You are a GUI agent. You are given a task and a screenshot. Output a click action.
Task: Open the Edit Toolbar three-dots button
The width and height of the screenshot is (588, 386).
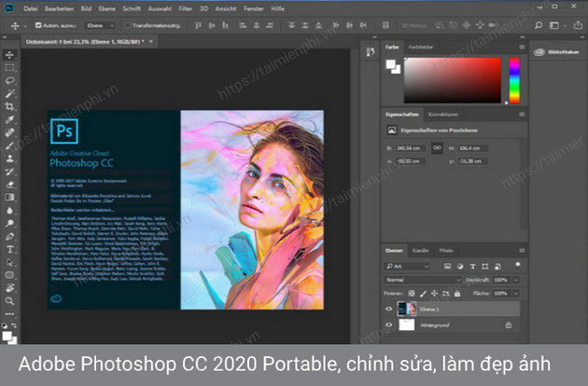pyautogui.click(x=9, y=314)
